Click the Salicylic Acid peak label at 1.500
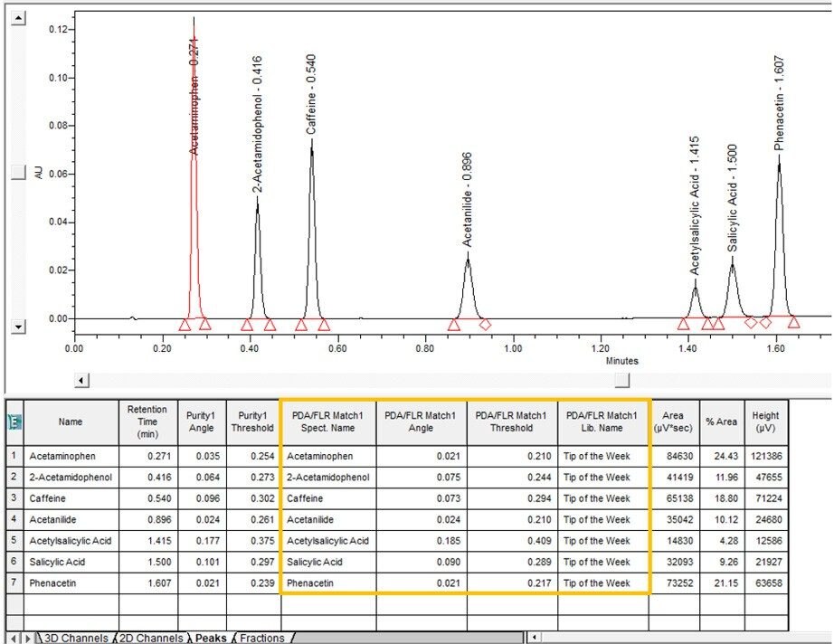The width and height of the screenshot is (834, 644). (733, 198)
